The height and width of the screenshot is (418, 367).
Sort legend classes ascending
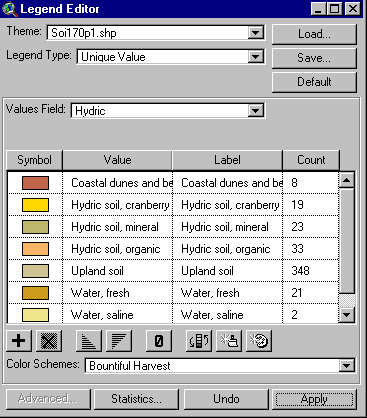pyautogui.click(x=89, y=341)
